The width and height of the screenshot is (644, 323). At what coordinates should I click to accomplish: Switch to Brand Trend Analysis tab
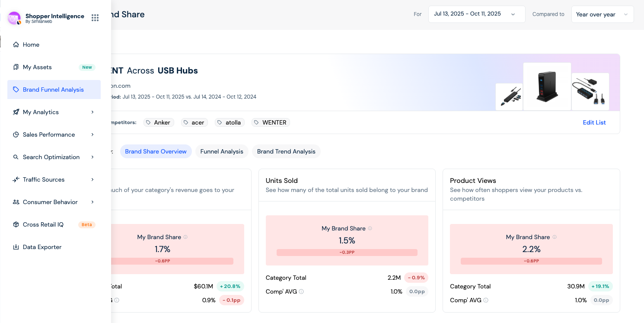(286, 151)
